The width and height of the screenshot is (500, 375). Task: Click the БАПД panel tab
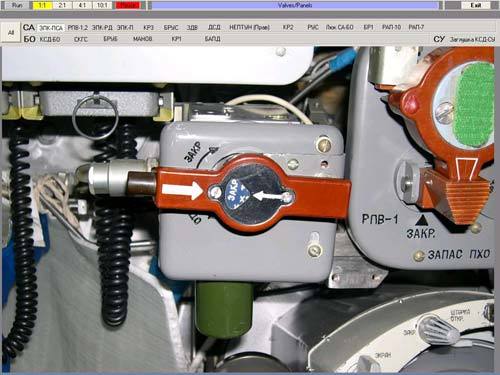[212, 39]
